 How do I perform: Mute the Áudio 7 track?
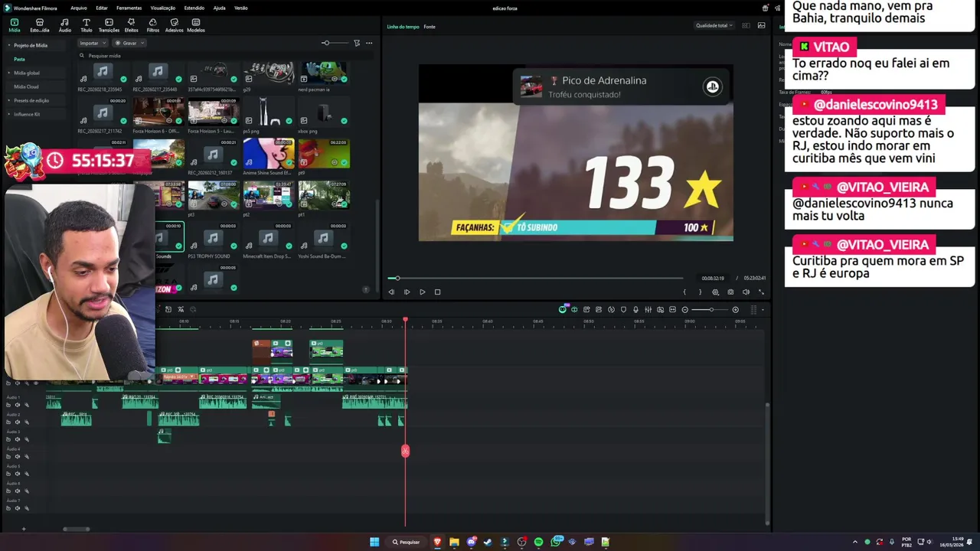tap(18, 508)
